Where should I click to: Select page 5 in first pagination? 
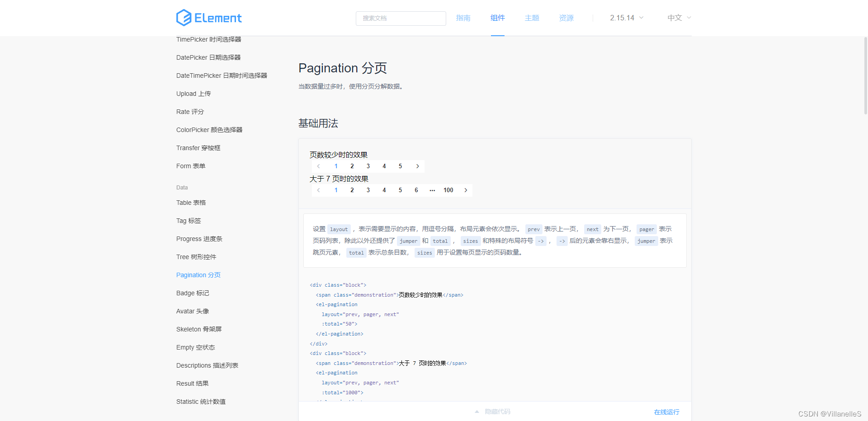coord(400,166)
